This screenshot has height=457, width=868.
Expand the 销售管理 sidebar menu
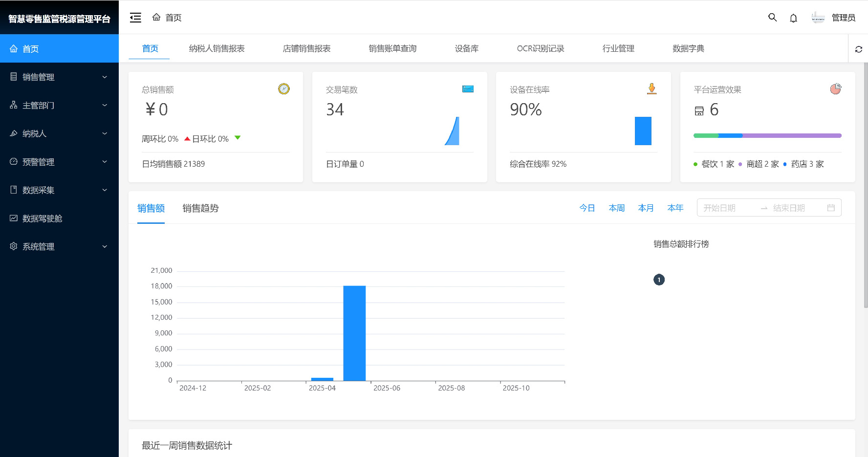59,77
